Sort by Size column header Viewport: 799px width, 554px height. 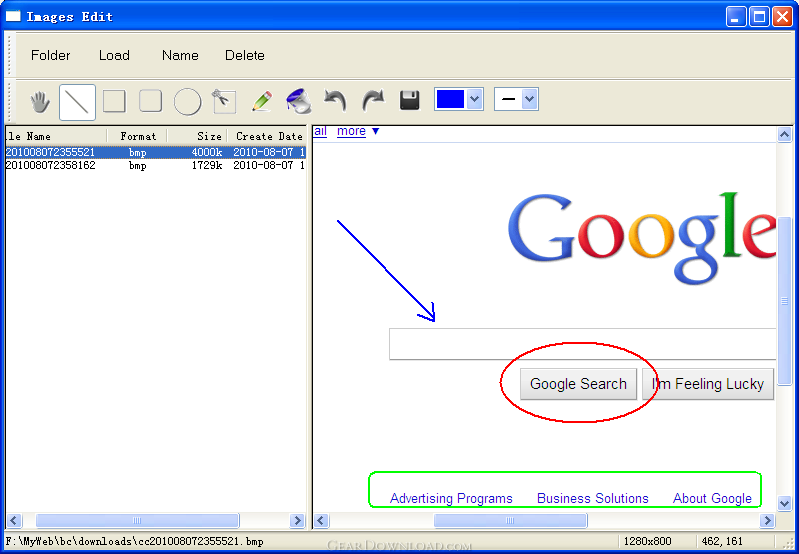point(198,136)
